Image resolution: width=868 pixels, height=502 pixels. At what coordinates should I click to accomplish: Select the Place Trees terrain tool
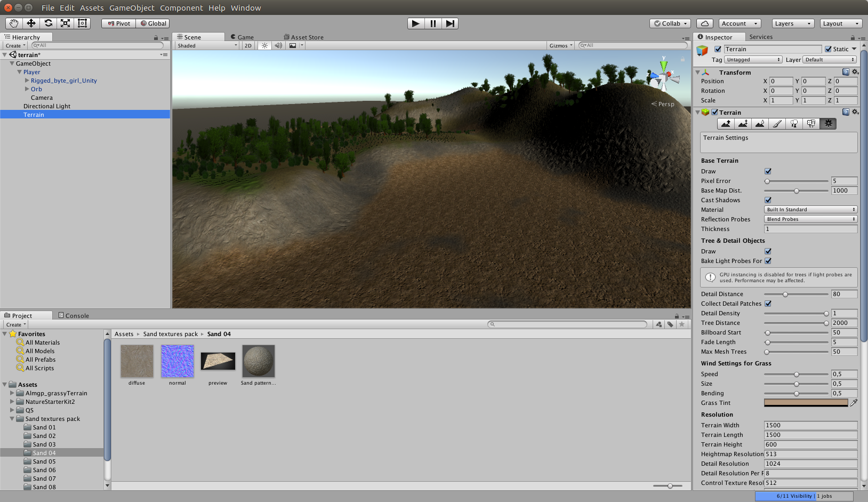click(x=794, y=124)
